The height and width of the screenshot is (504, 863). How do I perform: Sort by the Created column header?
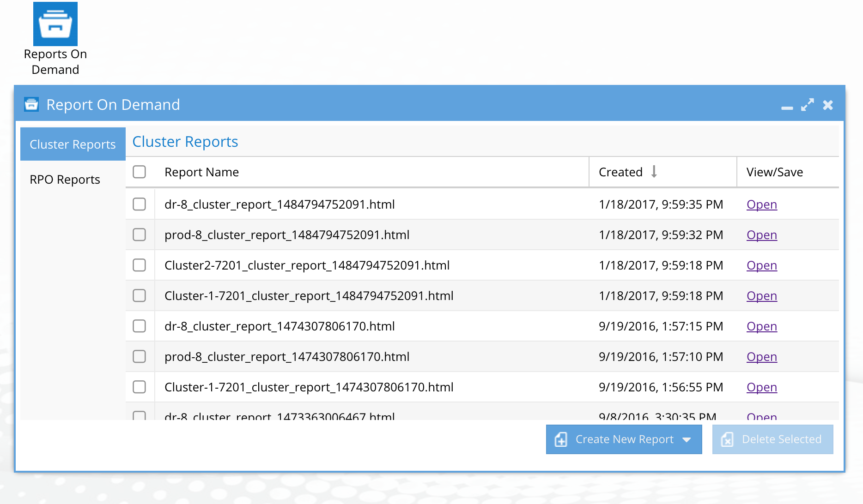[x=620, y=172]
